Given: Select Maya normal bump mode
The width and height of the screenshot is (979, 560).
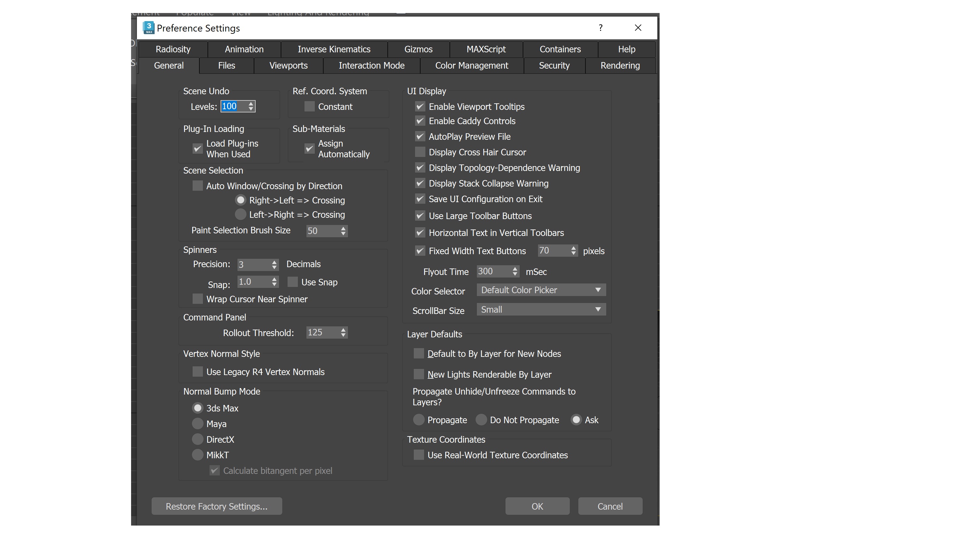Looking at the screenshot, I should 198,423.
